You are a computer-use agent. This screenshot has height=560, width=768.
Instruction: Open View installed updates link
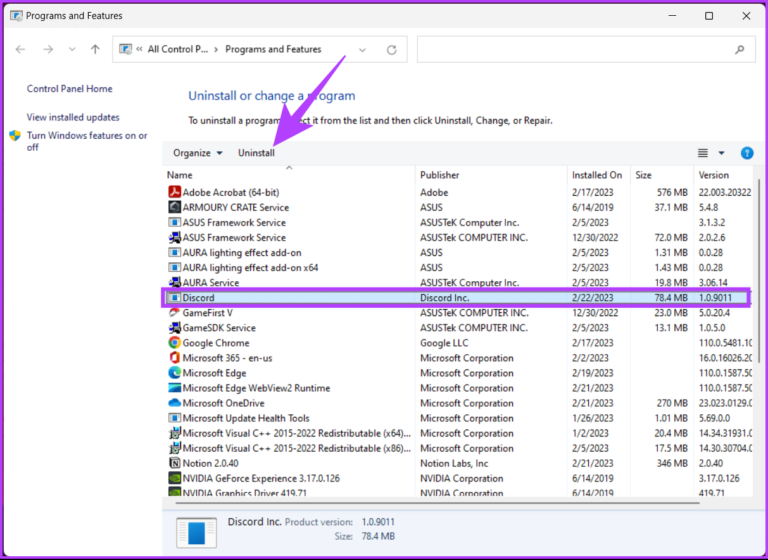coord(73,117)
